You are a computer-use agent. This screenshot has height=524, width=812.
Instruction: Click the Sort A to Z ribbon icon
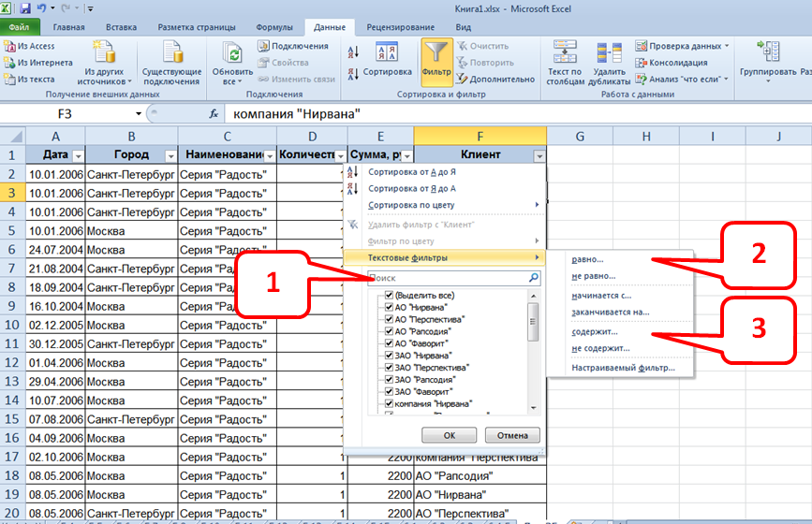click(353, 52)
